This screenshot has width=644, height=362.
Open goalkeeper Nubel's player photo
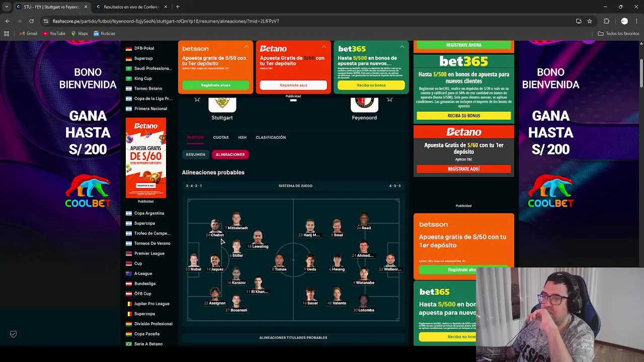pos(194,260)
